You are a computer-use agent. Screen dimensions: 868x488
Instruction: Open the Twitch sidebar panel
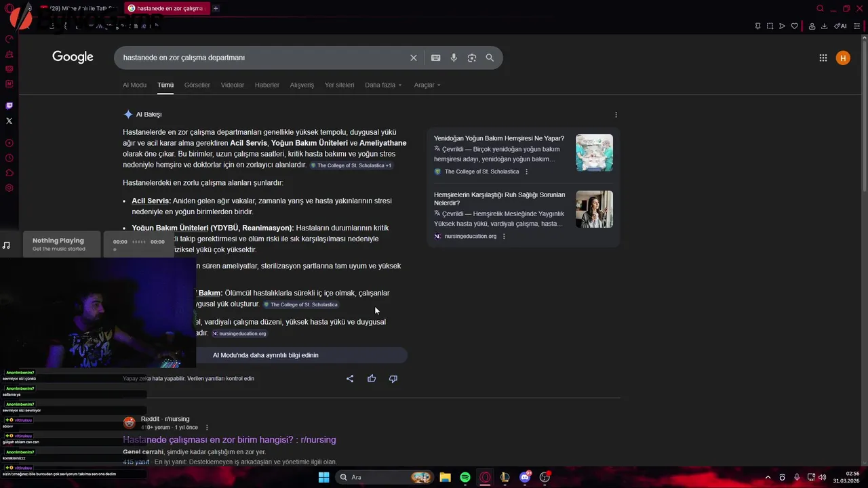pos(9,106)
